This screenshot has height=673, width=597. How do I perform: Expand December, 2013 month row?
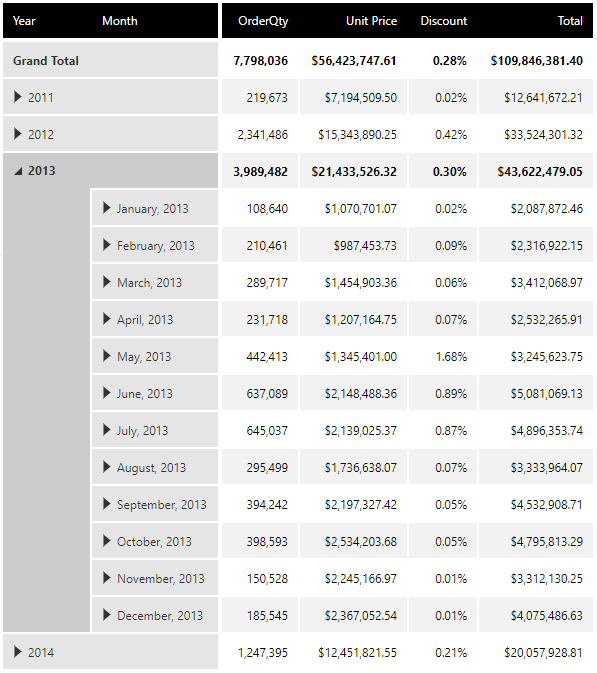pos(107,615)
